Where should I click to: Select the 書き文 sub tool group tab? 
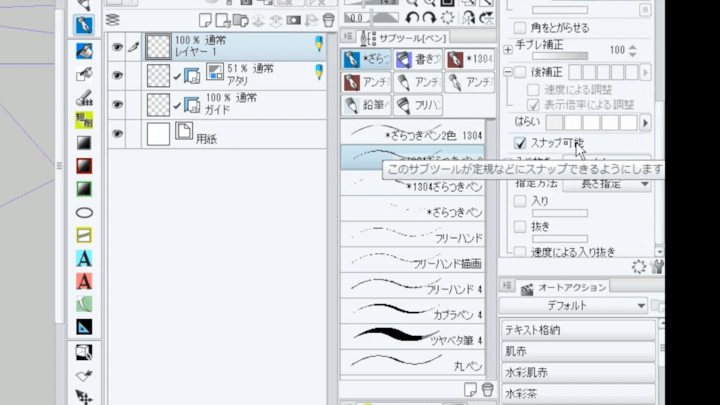coord(418,59)
